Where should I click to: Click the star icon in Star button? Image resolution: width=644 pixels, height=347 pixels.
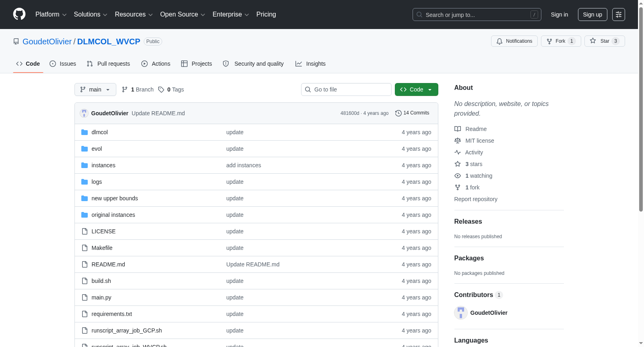pos(593,41)
